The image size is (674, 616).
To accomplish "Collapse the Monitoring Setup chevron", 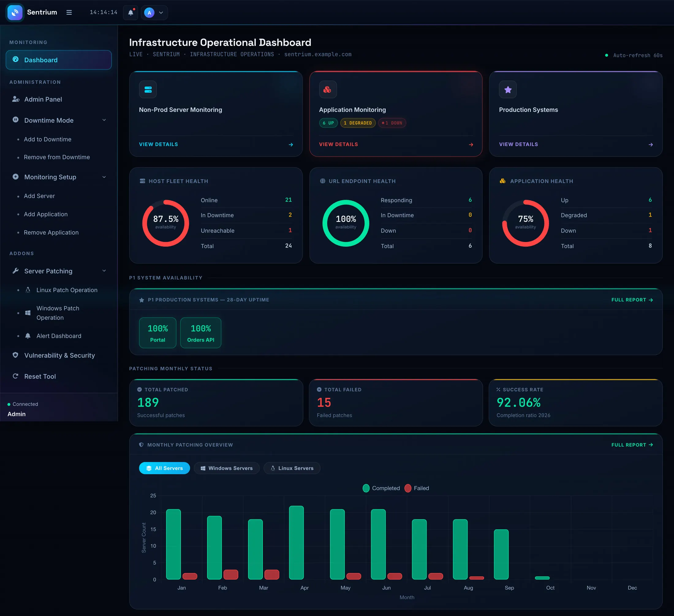I will 104,177.
